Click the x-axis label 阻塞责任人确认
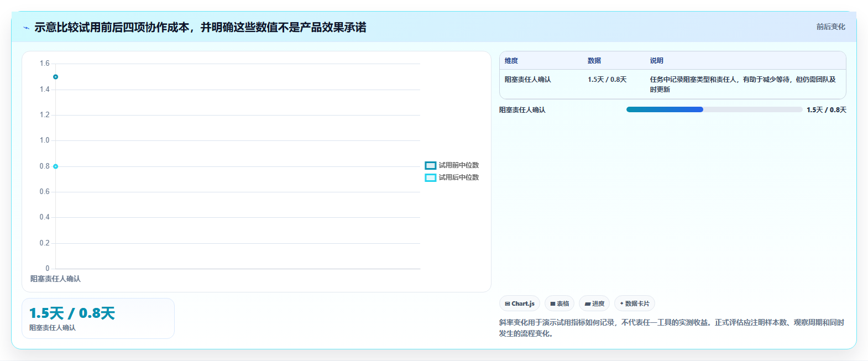The image size is (868, 361). tap(55, 279)
